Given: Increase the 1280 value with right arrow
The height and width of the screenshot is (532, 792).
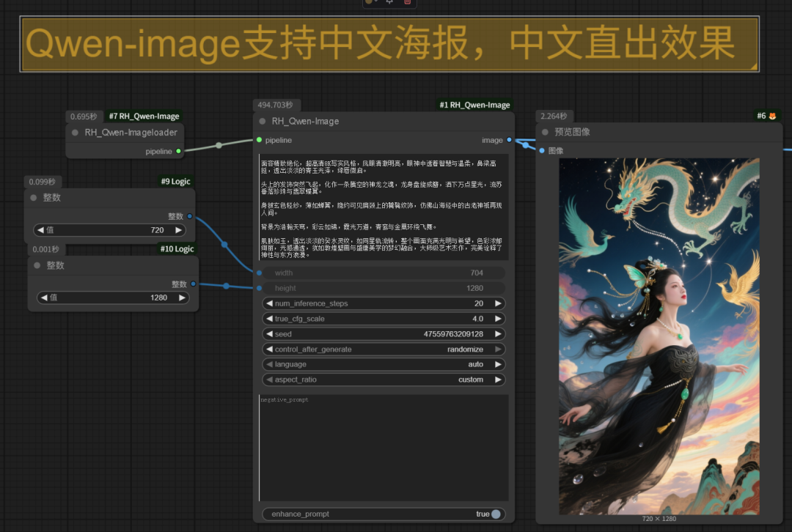Looking at the screenshot, I should coord(182,298).
